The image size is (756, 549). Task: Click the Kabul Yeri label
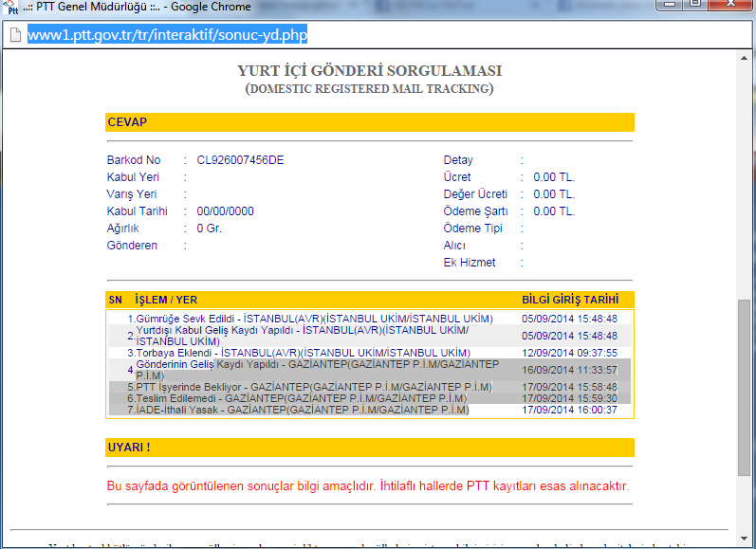pos(133,177)
